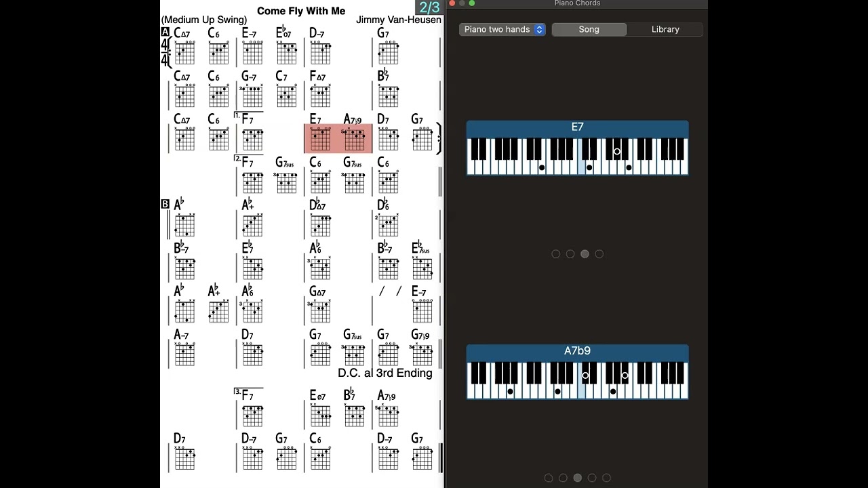The height and width of the screenshot is (488, 868).
Task: Click the section B rehearsal mark
Action: coord(165,204)
